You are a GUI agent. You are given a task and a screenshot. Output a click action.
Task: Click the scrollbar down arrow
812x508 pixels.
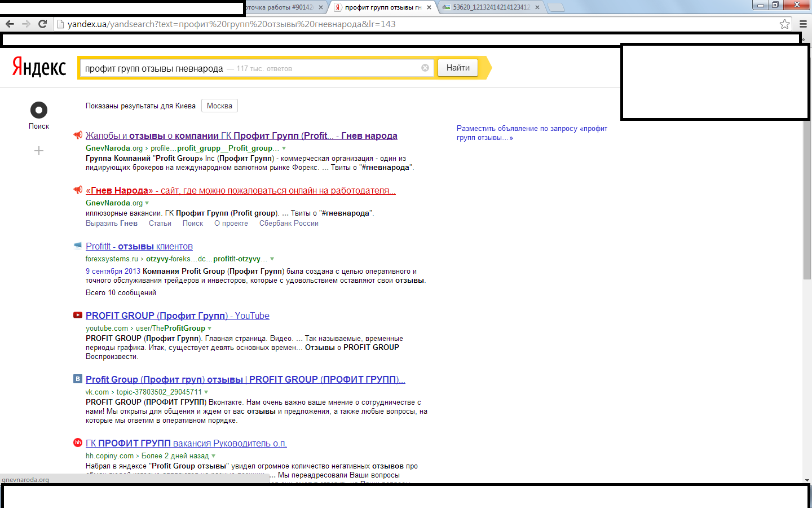pos(807,480)
